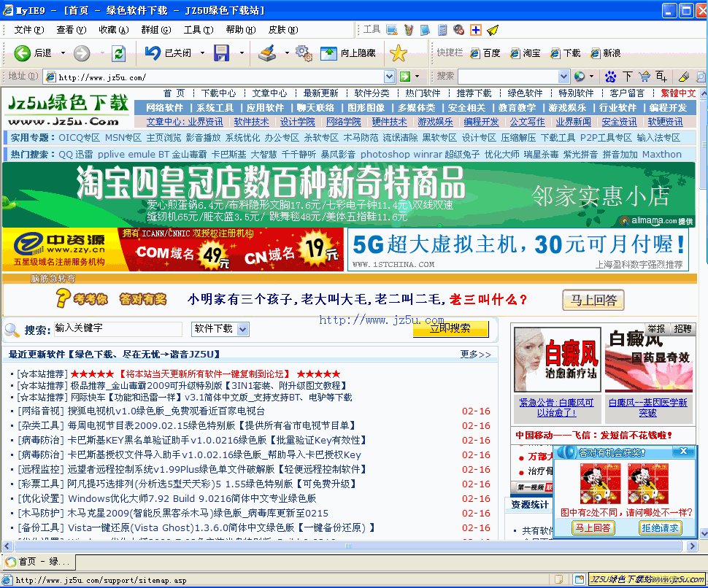Click the 下 download search icon
Viewport: 708px width, 588px height.
pyautogui.click(x=628, y=77)
